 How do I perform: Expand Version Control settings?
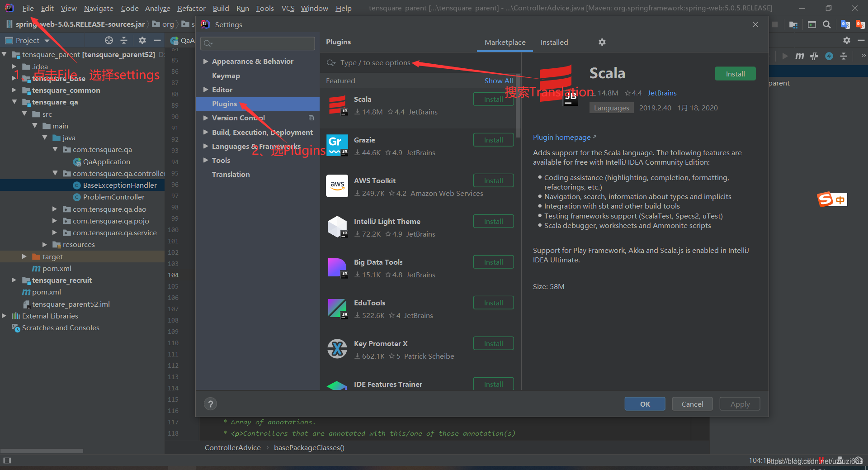point(206,118)
